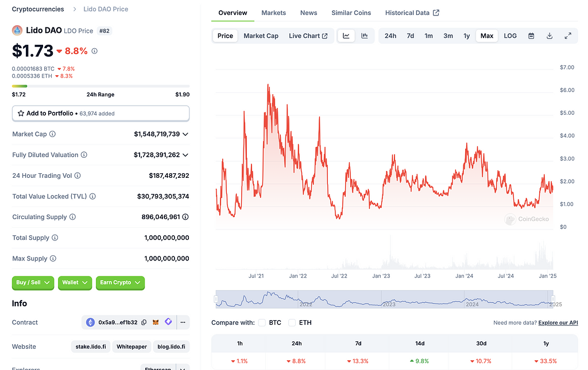Select the line chart icon
This screenshot has height=370, width=588.
click(346, 36)
